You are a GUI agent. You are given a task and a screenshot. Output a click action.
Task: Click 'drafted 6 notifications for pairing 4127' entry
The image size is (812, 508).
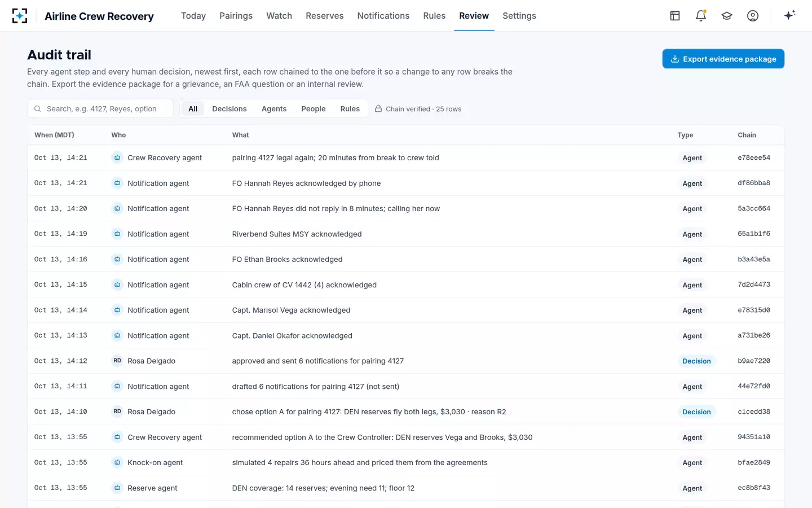316,386
